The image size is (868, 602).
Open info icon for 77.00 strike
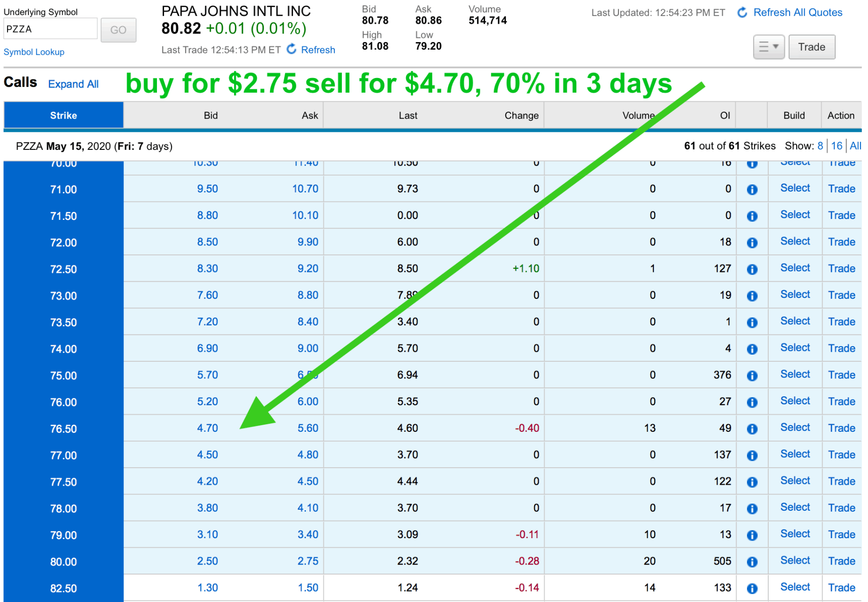coord(752,455)
